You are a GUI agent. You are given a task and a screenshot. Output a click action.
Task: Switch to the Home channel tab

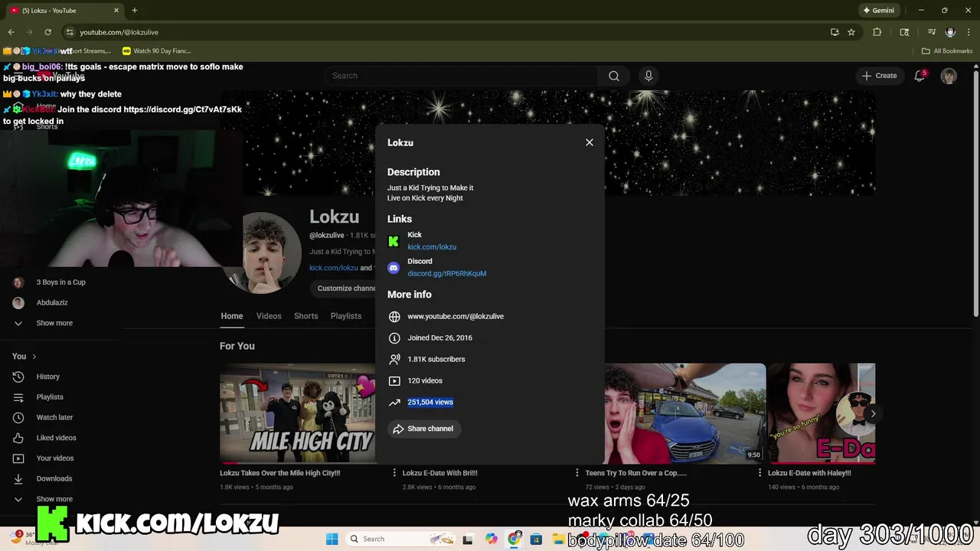232,316
